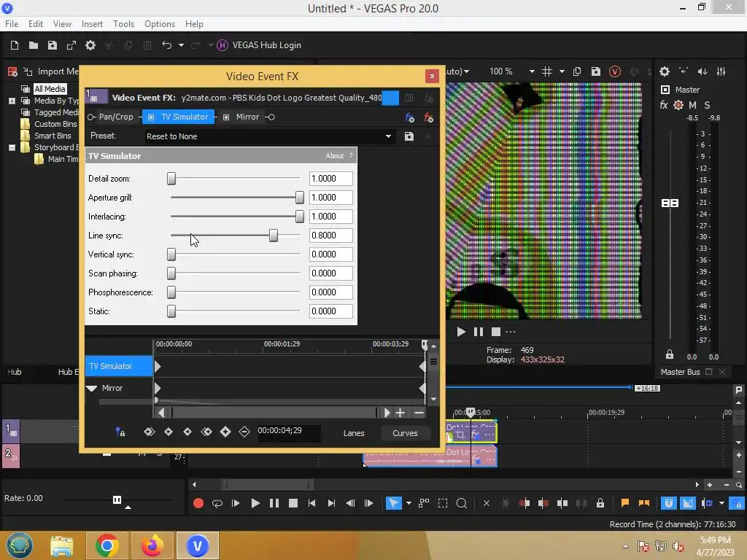Open Master bus audio properties gear

click(665, 71)
